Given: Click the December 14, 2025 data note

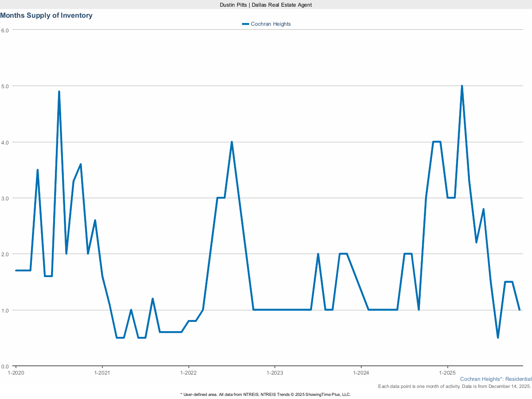Looking at the screenshot, I should tap(454, 386).
